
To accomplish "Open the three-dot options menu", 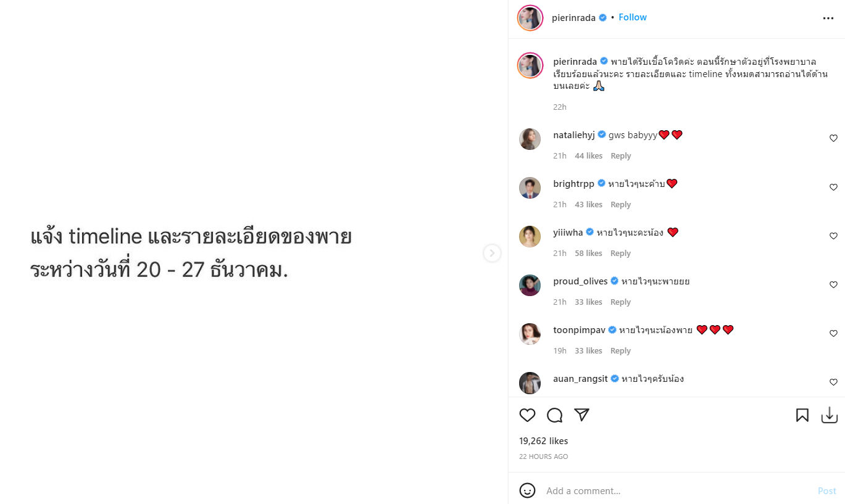I will point(828,18).
